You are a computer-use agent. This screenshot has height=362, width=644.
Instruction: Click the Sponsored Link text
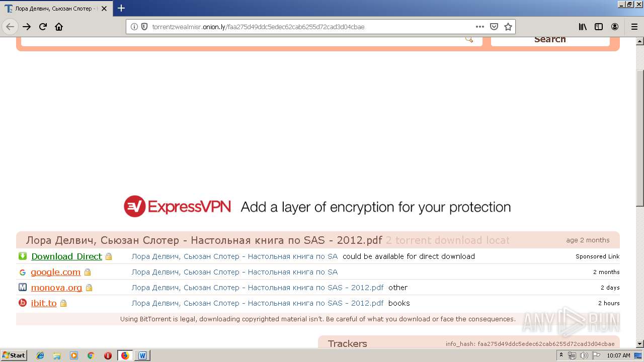(x=597, y=256)
